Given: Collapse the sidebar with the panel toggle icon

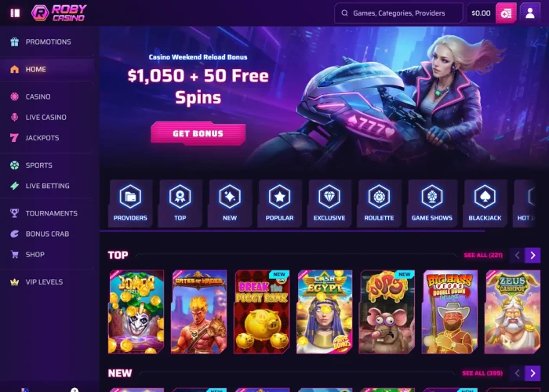Looking at the screenshot, I should [x=15, y=13].
